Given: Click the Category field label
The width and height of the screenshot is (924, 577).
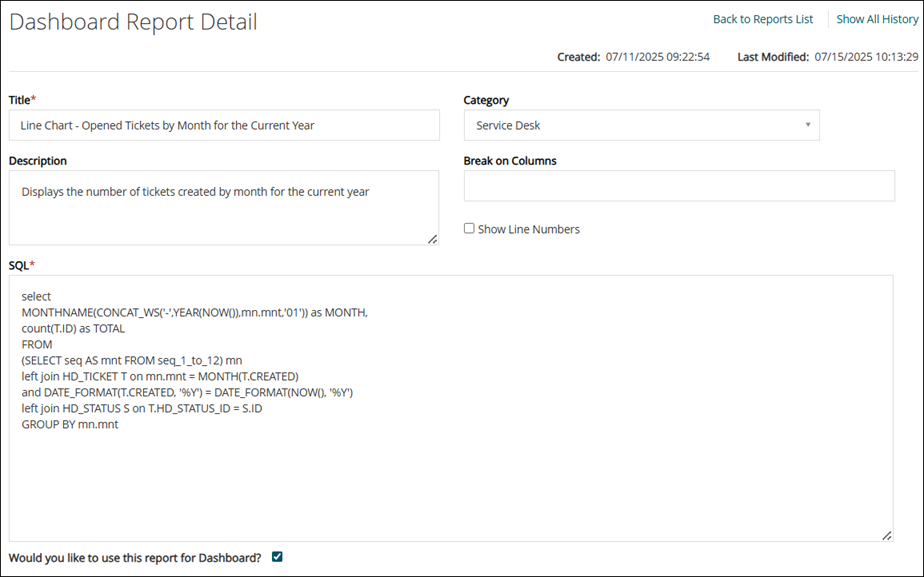Looking at the screenshot, I should click(486, 100).
